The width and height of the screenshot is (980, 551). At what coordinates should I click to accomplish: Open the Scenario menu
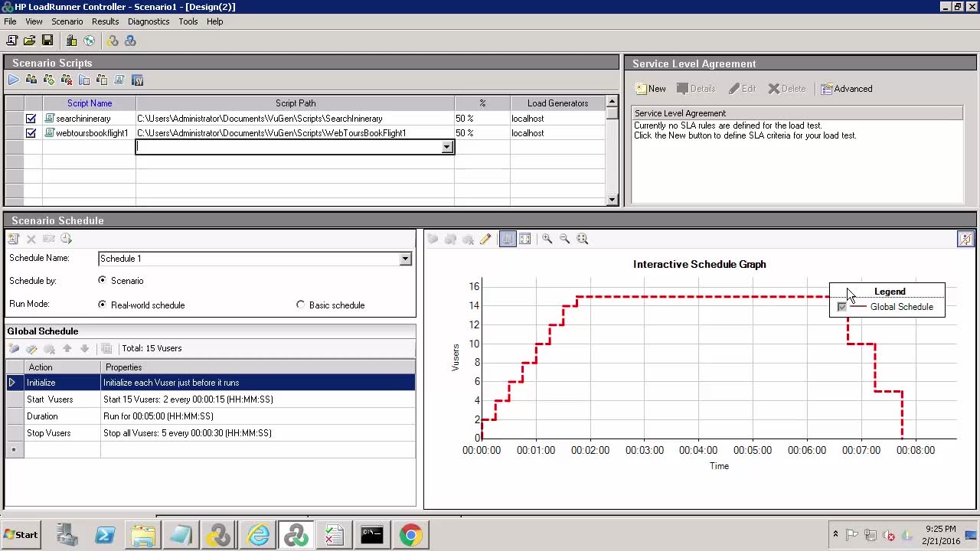[x=67, y=21]
